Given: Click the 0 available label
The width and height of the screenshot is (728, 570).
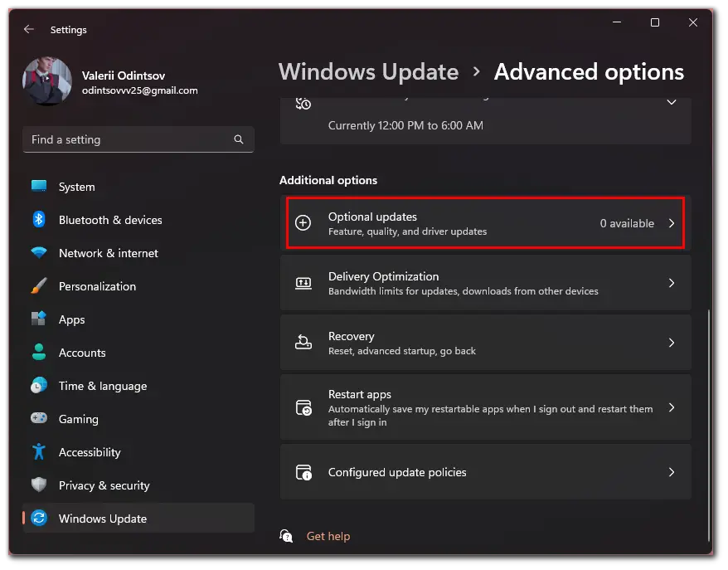Looking at the screenshot, I should tap(627, 223).
